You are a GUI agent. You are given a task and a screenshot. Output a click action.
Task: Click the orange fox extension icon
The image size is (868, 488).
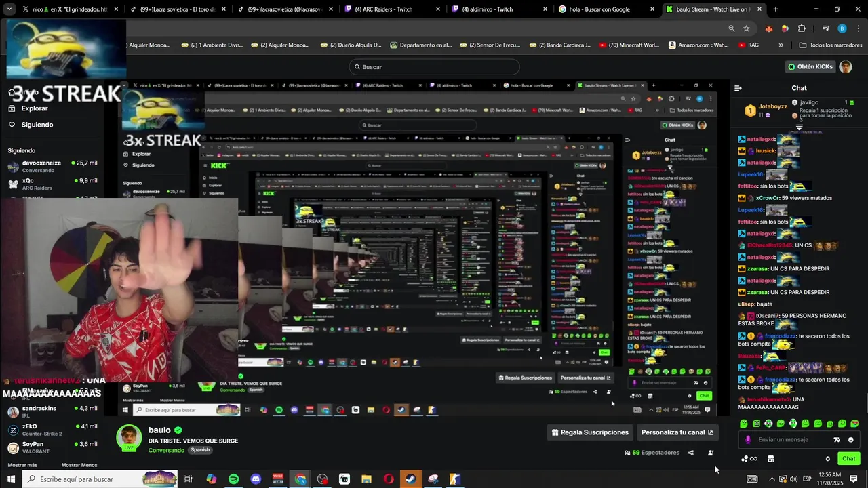coord(768,28)
